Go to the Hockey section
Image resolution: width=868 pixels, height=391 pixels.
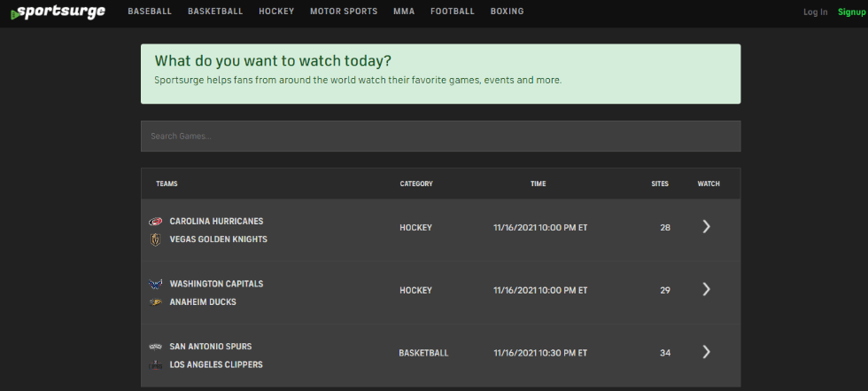click(276, 11)
